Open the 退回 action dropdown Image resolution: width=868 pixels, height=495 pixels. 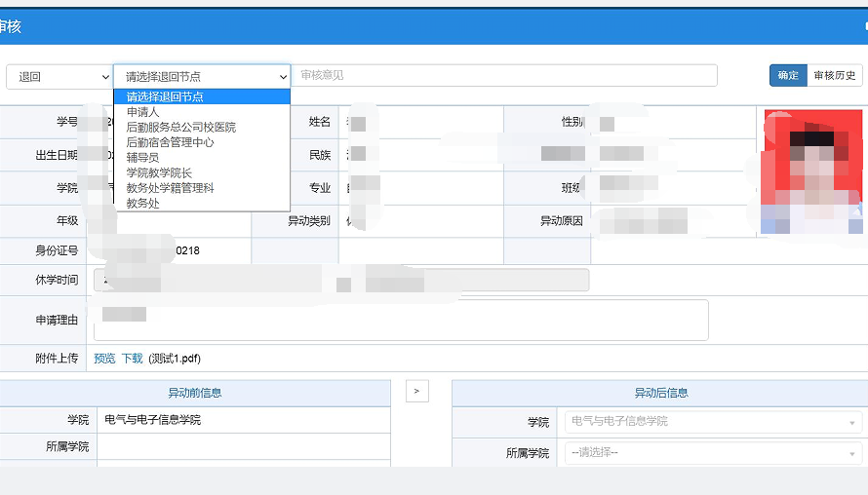pos(59,76)
